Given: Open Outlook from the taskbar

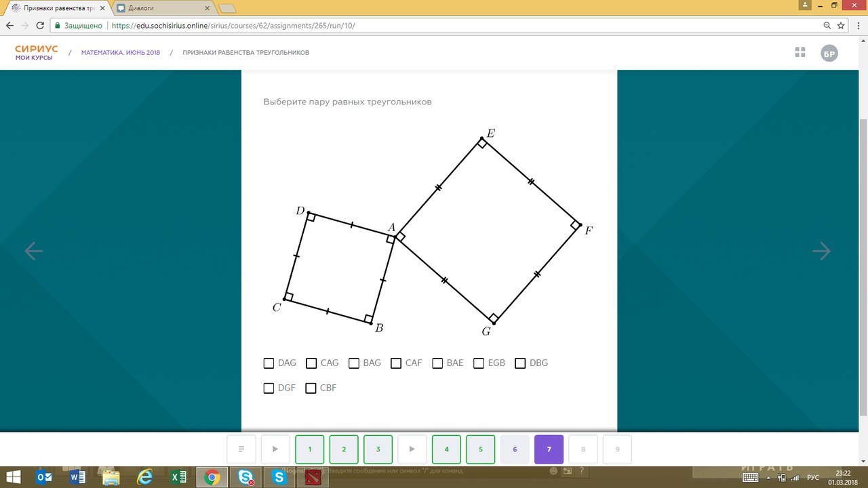Looking at the screenshot, I should tap(44, 477).
